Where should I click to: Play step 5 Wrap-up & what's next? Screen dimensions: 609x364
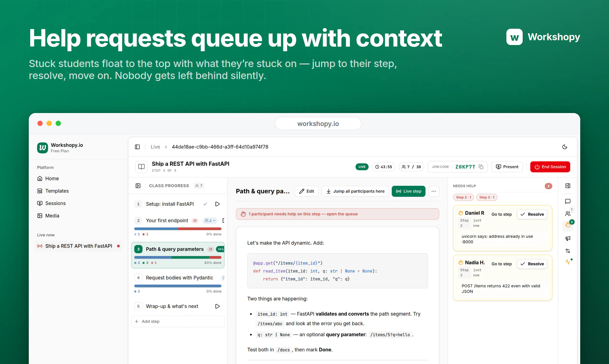click(217, 306)
